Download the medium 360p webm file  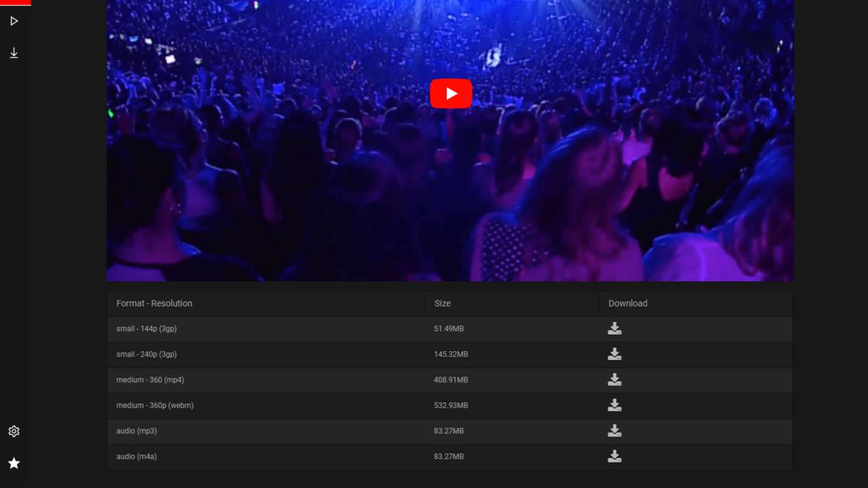pos(614,405)
